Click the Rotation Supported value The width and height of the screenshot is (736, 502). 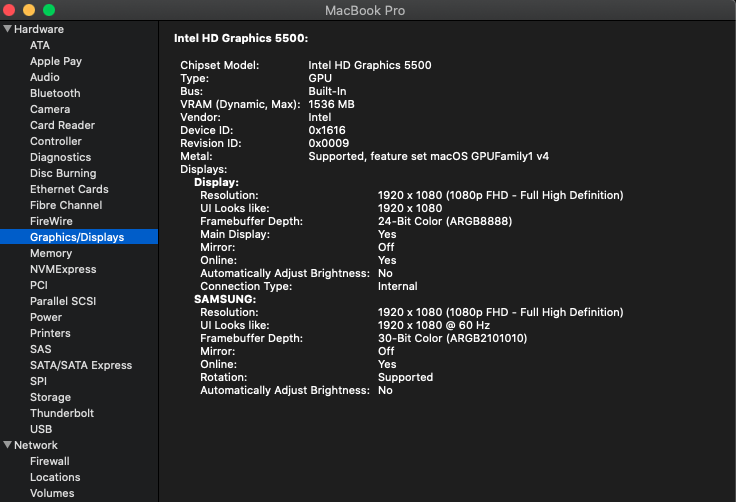pos(405,377)
